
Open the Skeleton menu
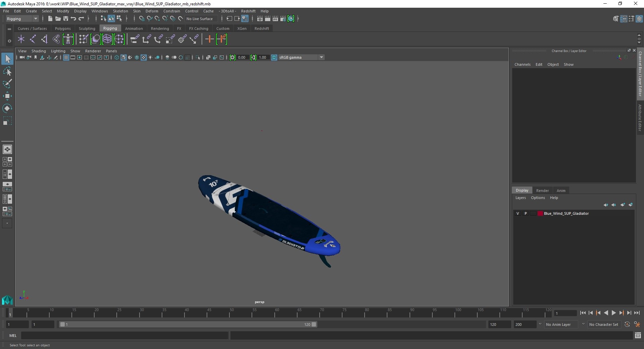120,11
